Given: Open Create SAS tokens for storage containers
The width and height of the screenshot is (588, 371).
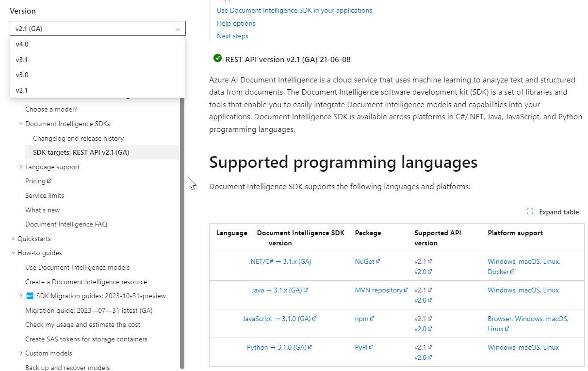Looking at the screenshot, I should [x=86, y=339].
